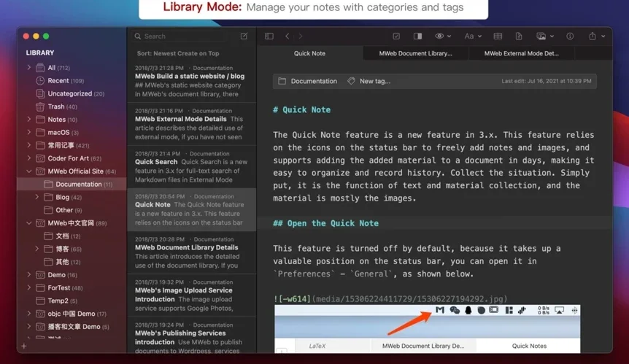Show note info via info icon
629x364 pixels.
click(570, 36)
